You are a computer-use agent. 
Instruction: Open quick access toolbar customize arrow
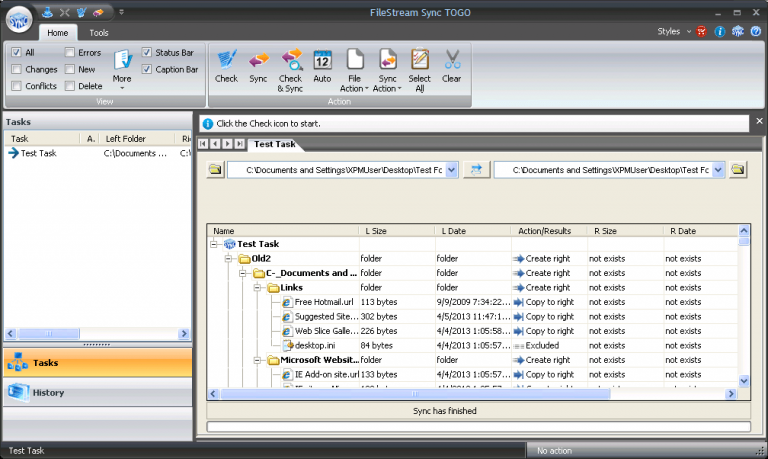(x=121, y=12)
